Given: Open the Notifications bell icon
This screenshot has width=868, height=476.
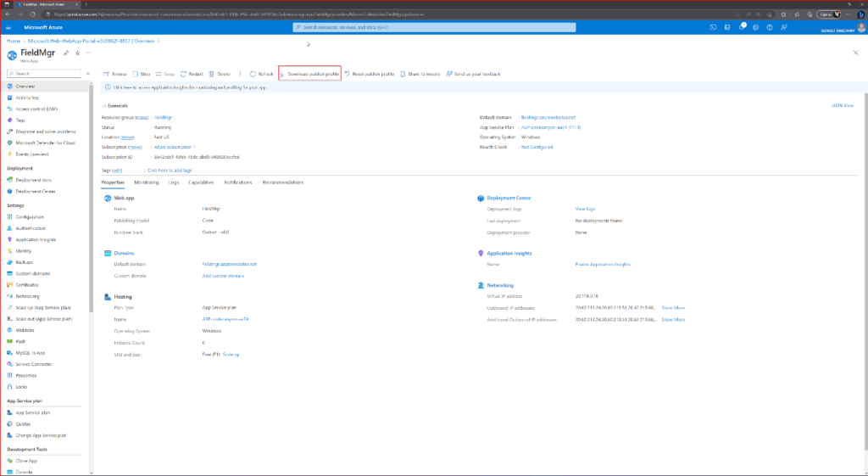Looking at the screenshot, I should (742, 27).
